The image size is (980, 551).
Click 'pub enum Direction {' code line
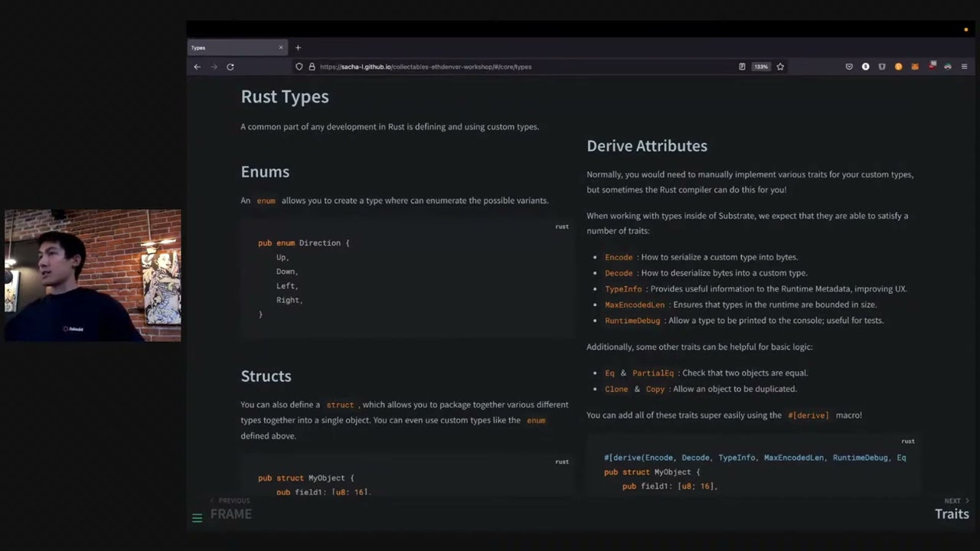[x=303, y=243]
